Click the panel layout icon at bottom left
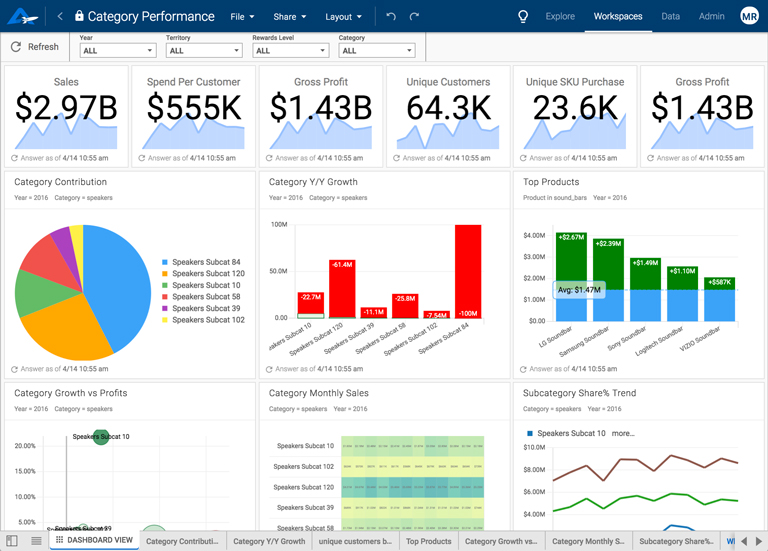768x551 pixels. [x=12, y=541]
